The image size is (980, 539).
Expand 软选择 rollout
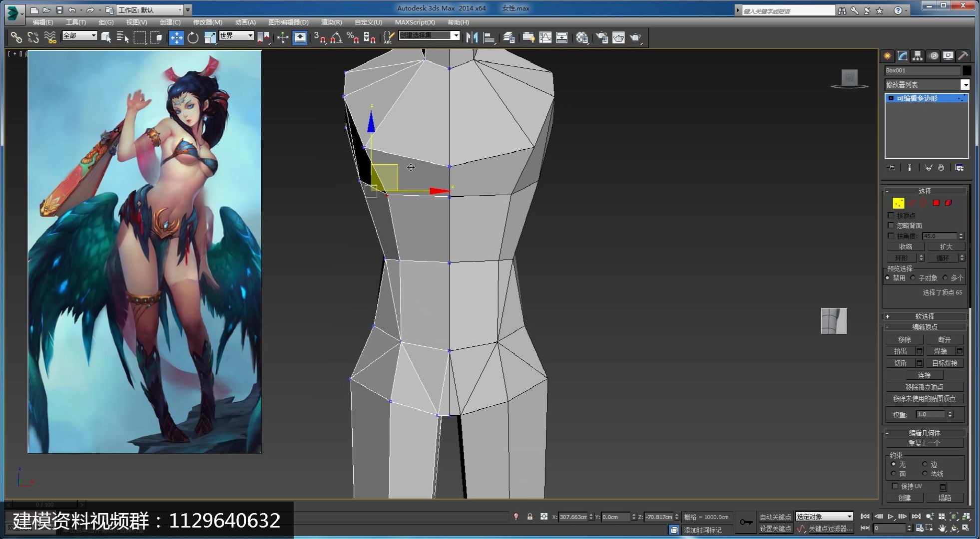click(925, 316)
